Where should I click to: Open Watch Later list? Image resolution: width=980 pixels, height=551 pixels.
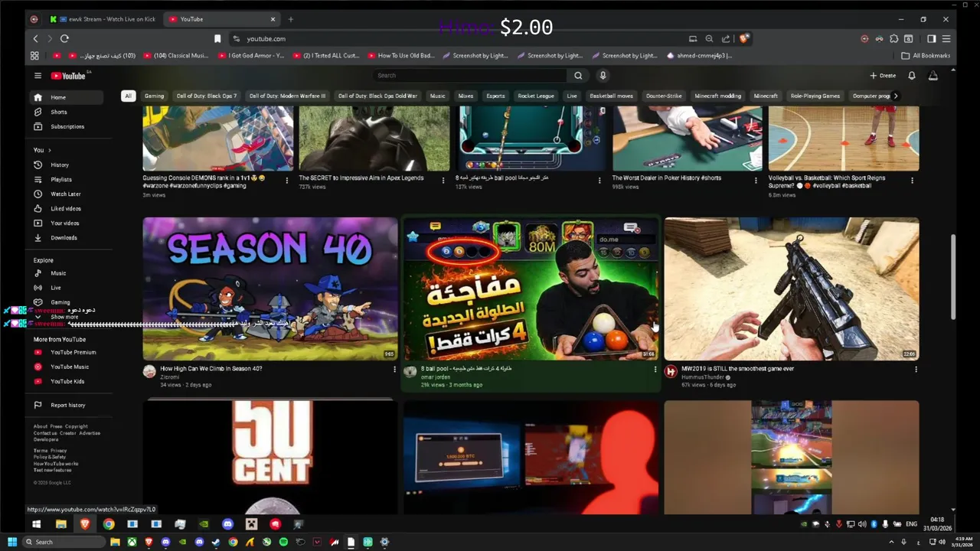click(x=67, y=194)
